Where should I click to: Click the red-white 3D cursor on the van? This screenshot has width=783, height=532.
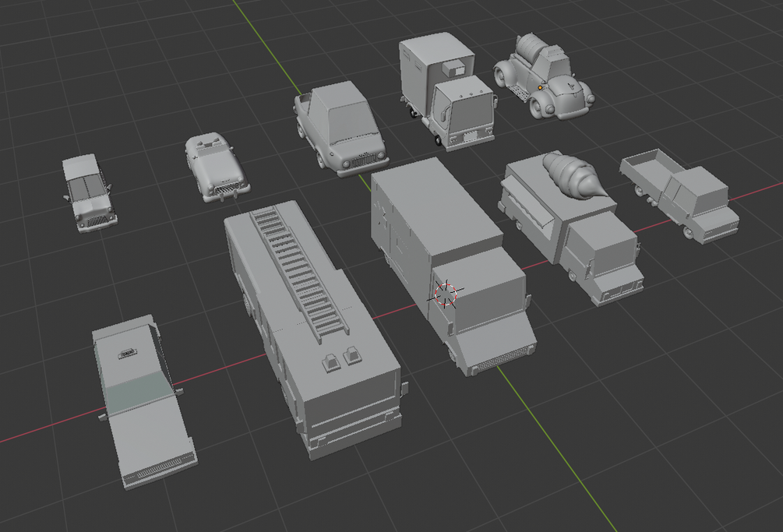tap(446, 293)
